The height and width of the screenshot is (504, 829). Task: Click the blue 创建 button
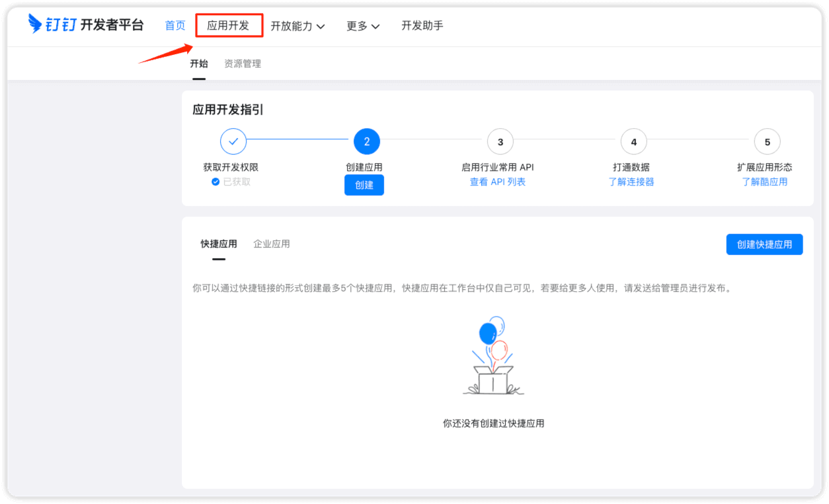coord(364,185)
